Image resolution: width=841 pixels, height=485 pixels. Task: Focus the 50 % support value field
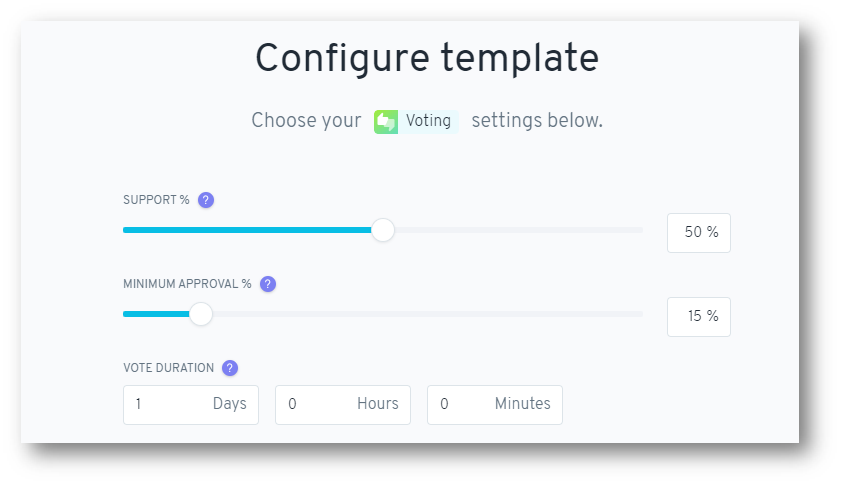pyautogui.click(x=699, y=233)
